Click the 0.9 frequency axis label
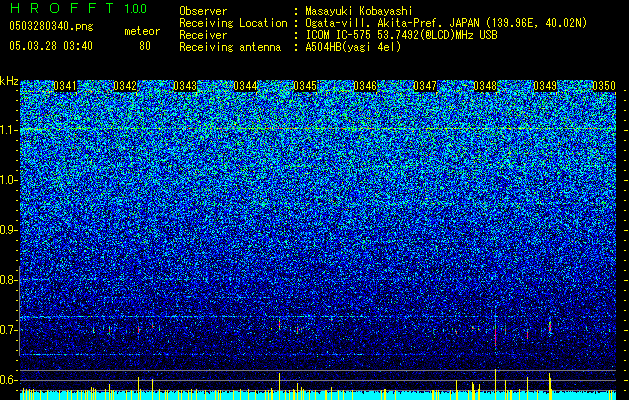The height and width of the screenshot is (400, 629). [x=7, y=230]
